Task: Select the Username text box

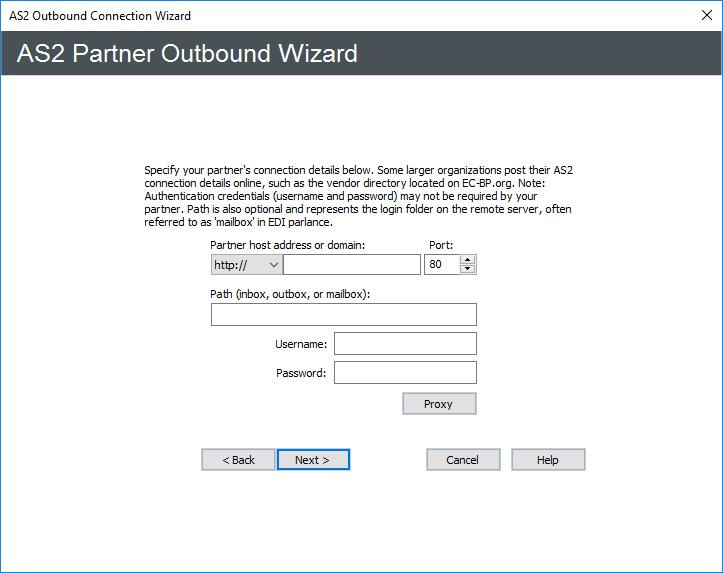Action: pyautogui.click(x=405, y=344)
